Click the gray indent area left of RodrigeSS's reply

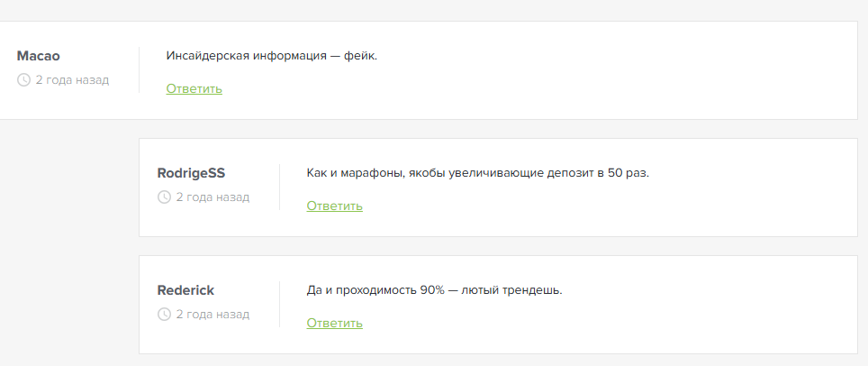pyautogui.click(x=68, y=188)
